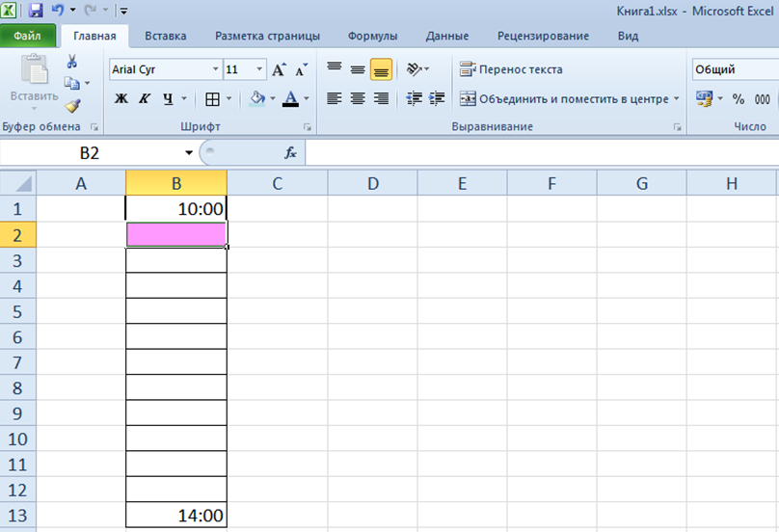Expand the font size dropdown showing 11
Screen dimensions: 779x532
(x=259, y=69)
